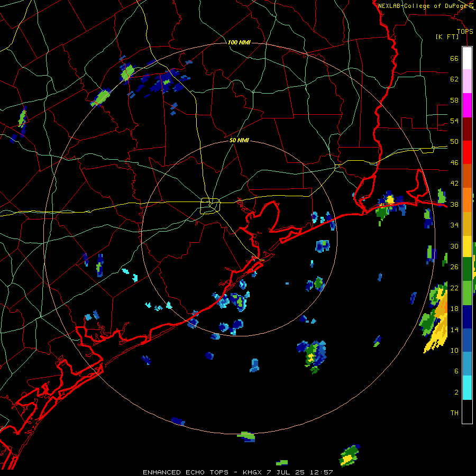The image size is (476, 476).
Task: Select the 26 value on the scale
Action: pos(454,267)
